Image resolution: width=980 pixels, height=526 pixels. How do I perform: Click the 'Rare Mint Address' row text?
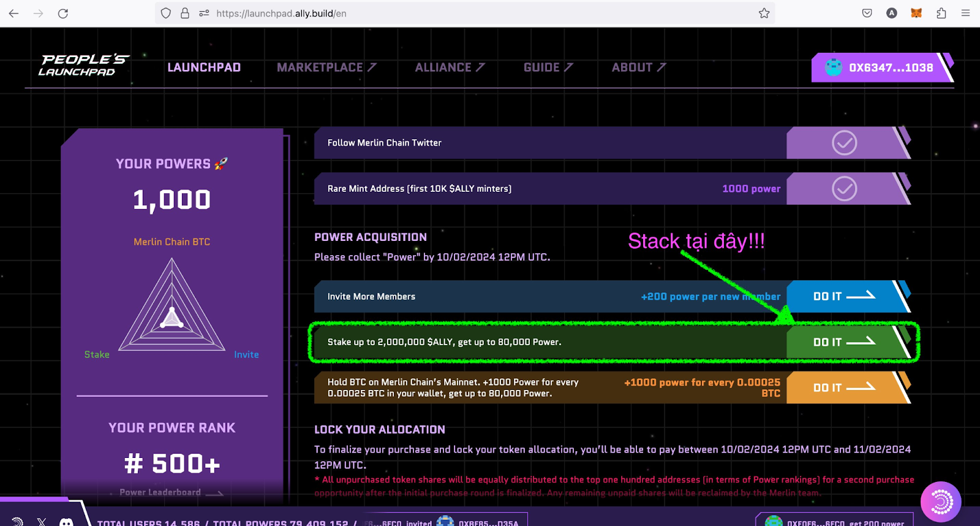coord(420,189)
